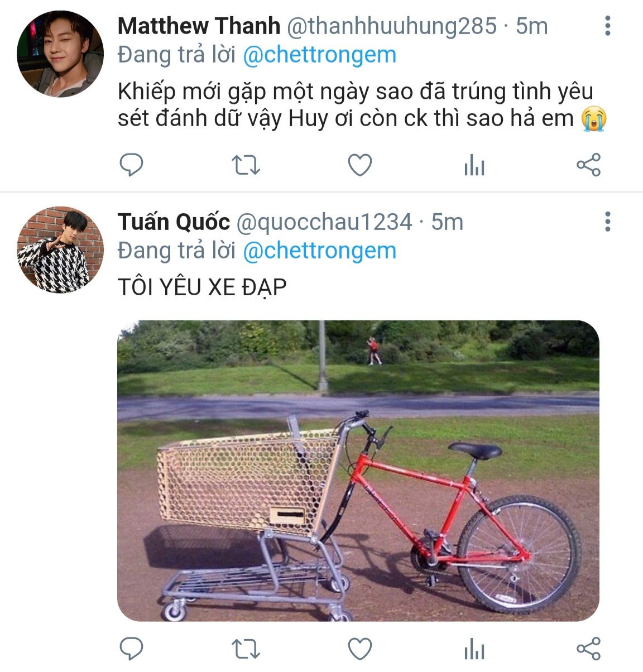Open Matthew Thanh's profile picture

pos(60,54)
